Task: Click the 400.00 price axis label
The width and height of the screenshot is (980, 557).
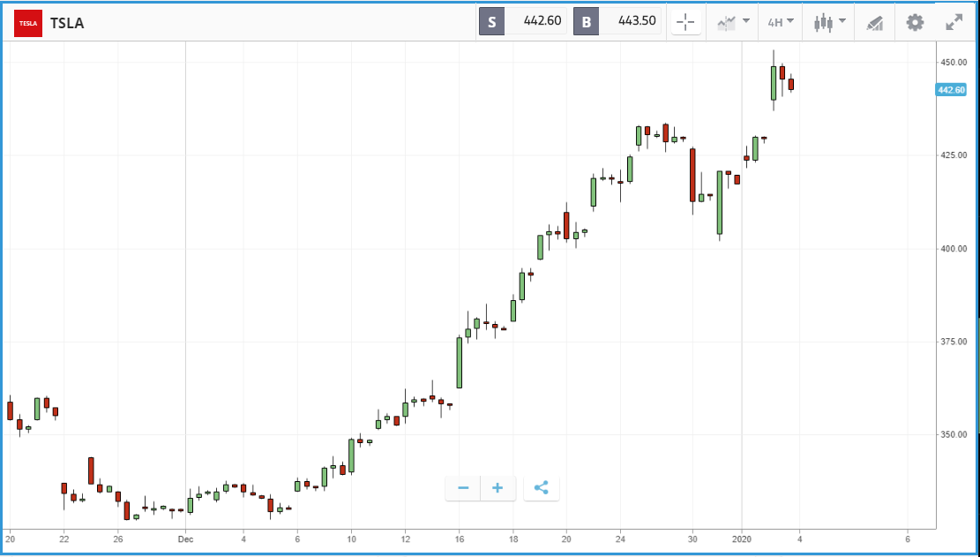Action: click(x=954, y=248)
